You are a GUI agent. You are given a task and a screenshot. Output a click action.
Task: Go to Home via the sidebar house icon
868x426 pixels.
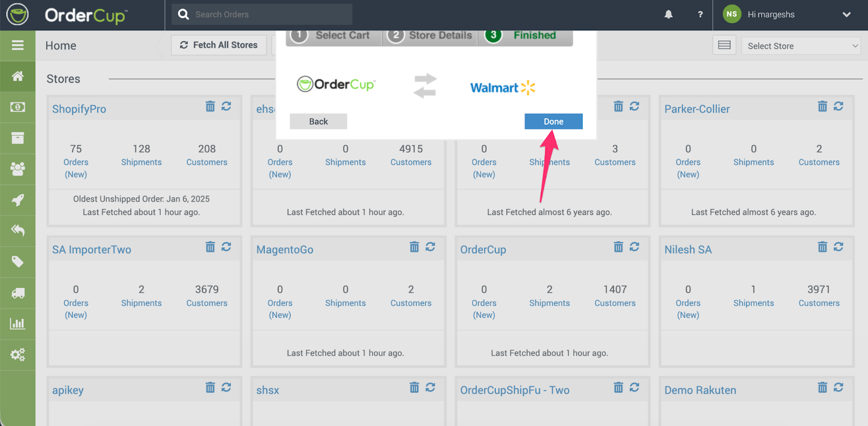click(17, 76)
